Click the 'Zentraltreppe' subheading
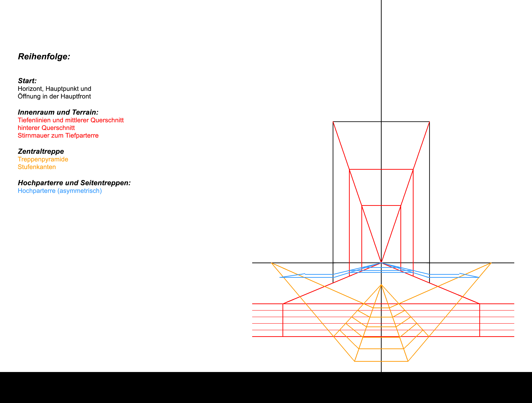 tap(41, 151)
